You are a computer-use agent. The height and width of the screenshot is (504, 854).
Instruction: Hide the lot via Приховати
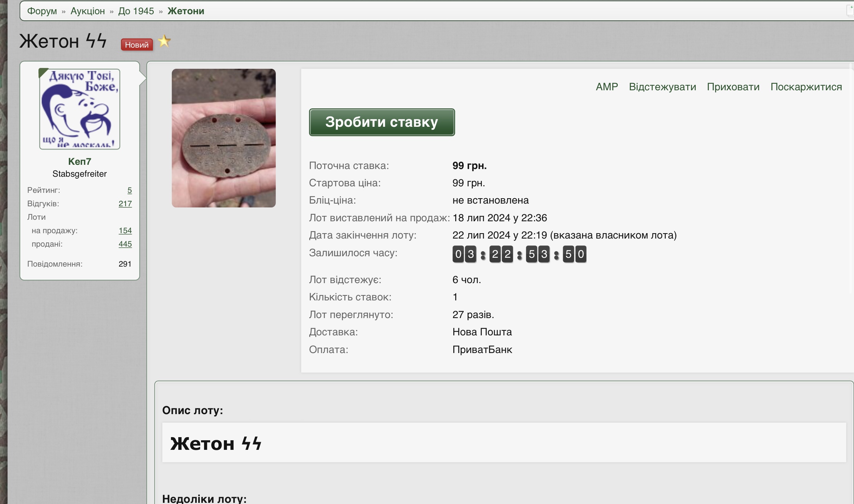[x=733, y=87]
